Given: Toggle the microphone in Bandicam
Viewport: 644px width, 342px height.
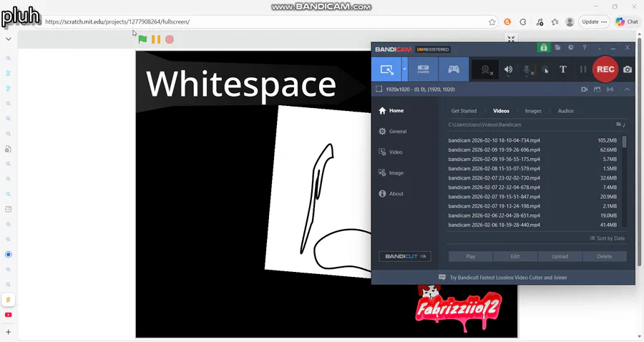Looking at the screenshot, I should click(527, 70).
